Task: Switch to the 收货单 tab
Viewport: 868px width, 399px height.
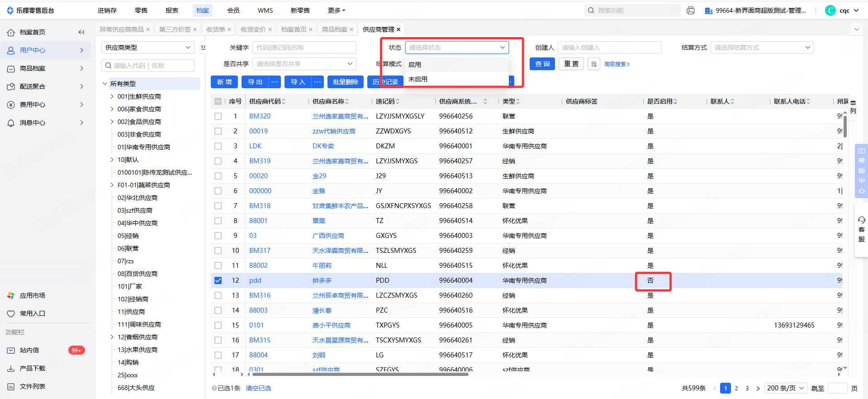Action: pyautogui.click(x=215, y=29)
